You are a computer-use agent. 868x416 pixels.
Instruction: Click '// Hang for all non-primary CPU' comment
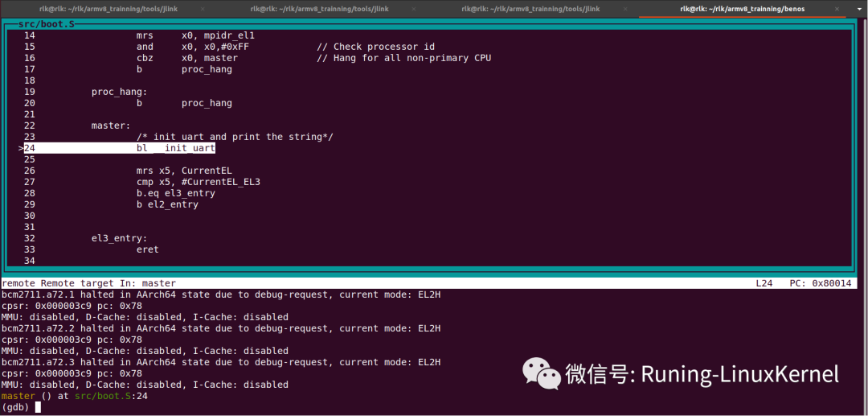tap(404, 58)
